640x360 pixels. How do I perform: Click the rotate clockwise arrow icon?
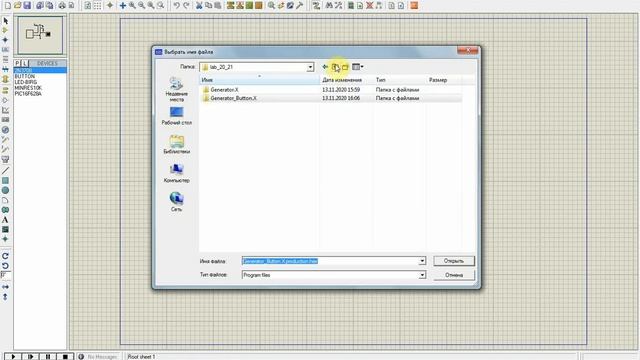point(5,256)
